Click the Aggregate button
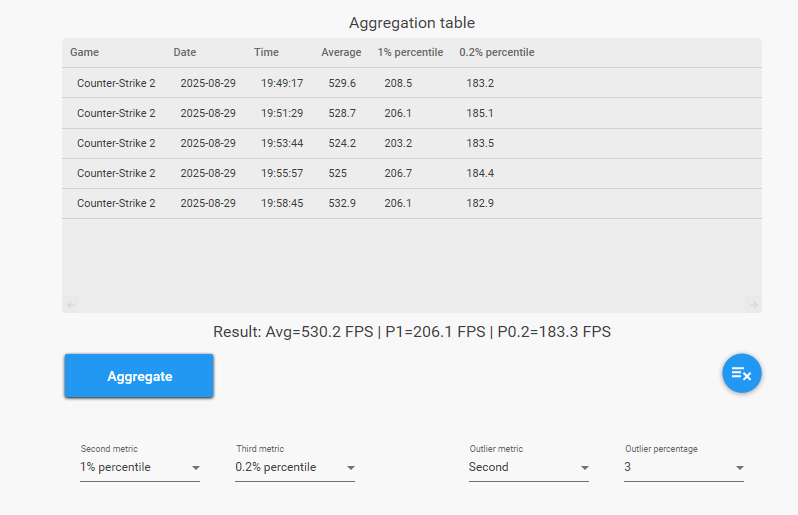 (x=139, y=376)
